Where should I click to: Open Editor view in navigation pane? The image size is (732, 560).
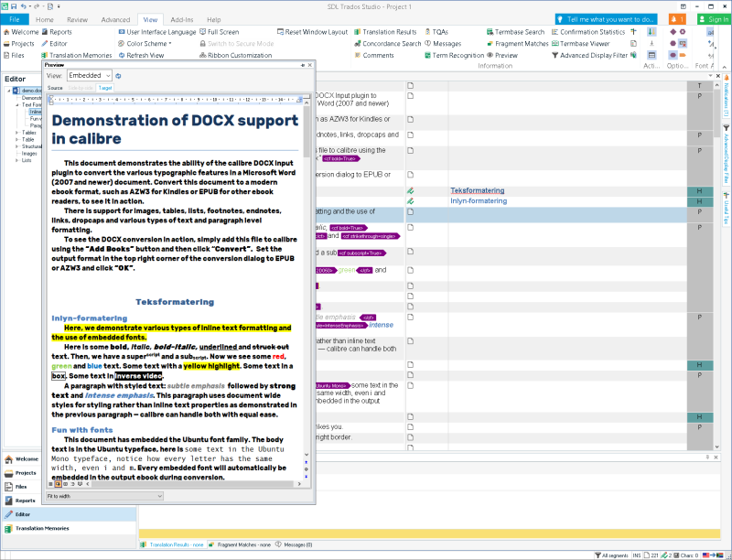(x=70, y=514)
